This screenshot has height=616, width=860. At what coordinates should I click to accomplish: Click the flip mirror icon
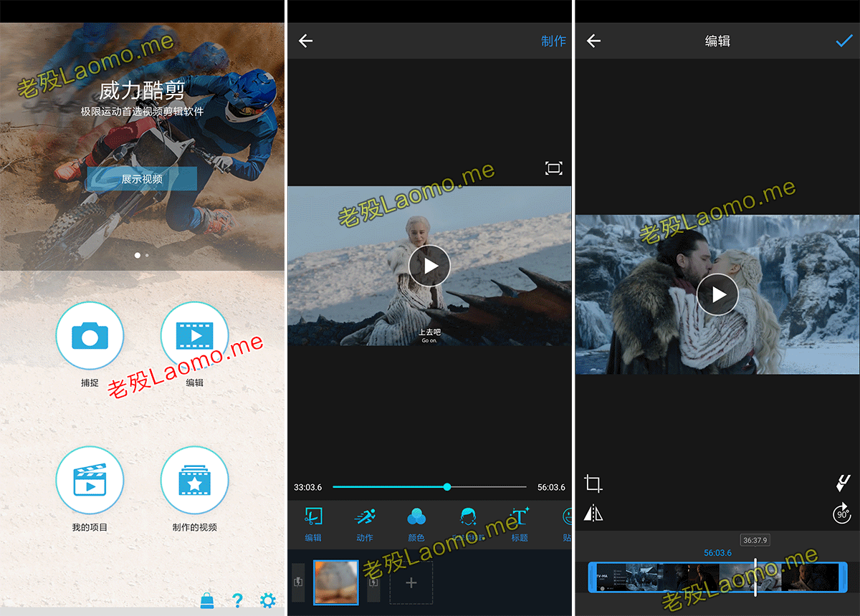click(593, 513)
